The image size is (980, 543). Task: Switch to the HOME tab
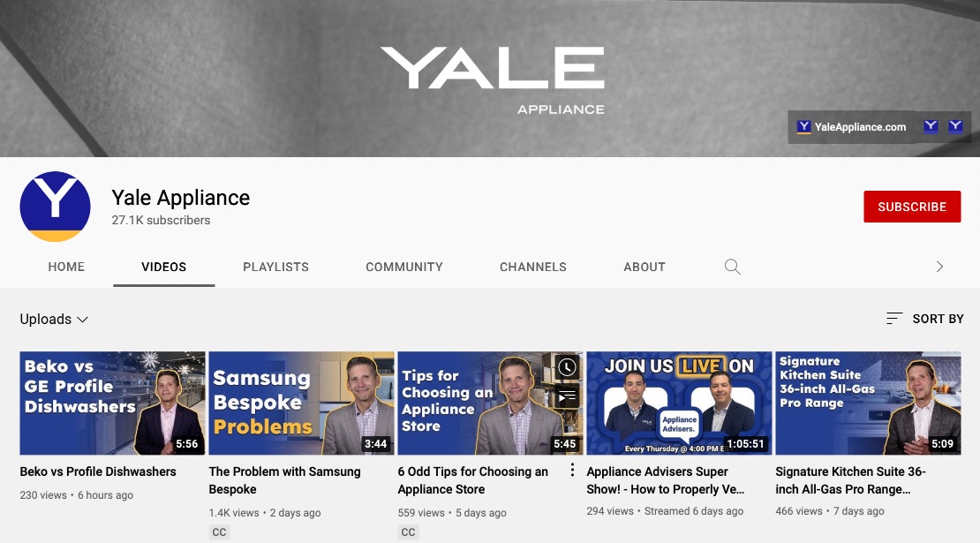pos(66,267)
